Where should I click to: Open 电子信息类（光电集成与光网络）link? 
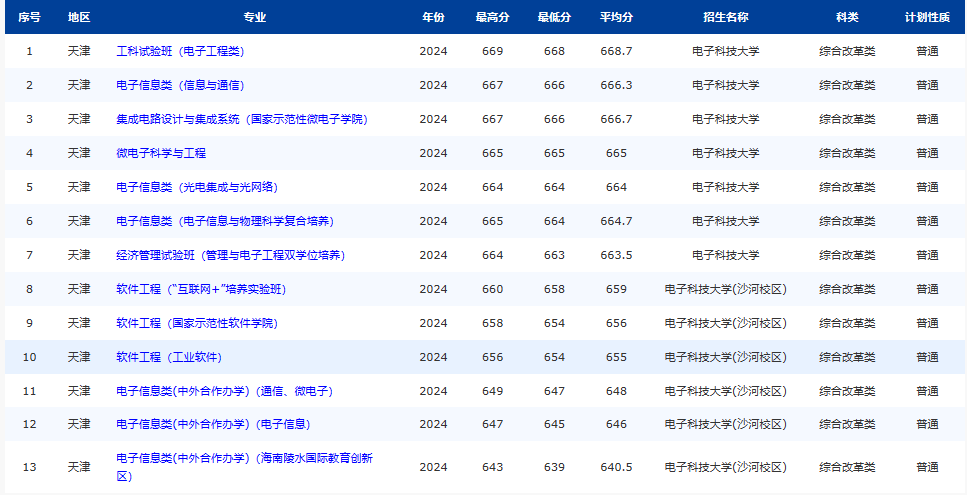[197, 187]
